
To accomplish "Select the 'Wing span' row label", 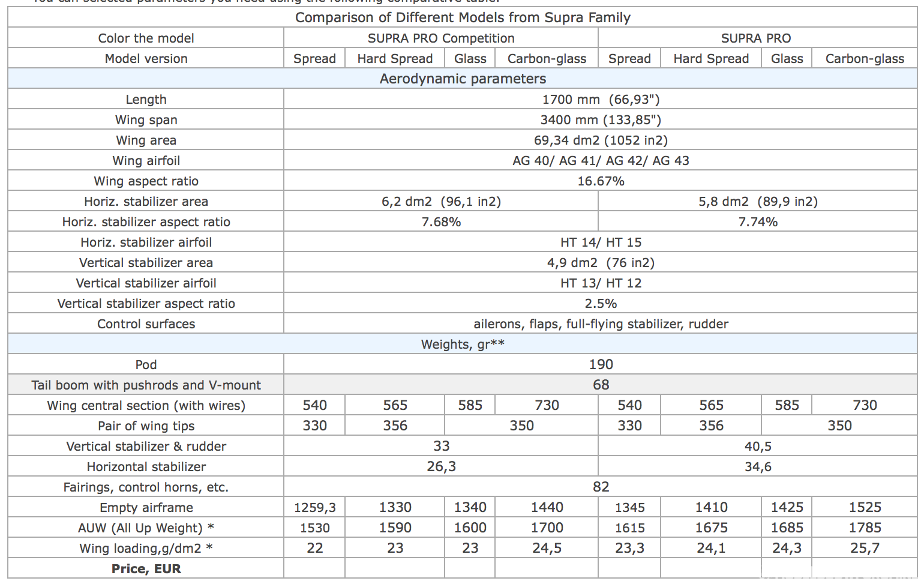I will 146,119.
